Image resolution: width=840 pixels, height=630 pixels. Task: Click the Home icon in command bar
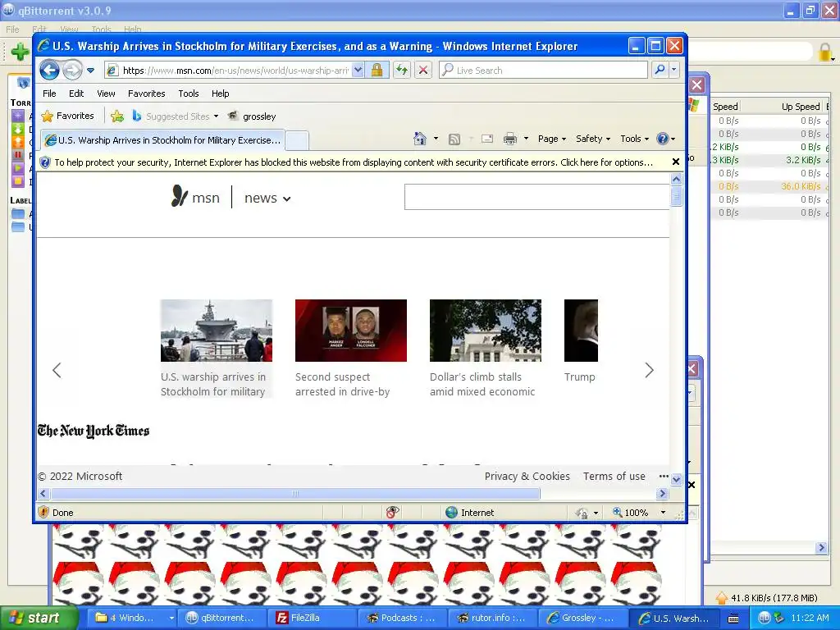point(419,139)
